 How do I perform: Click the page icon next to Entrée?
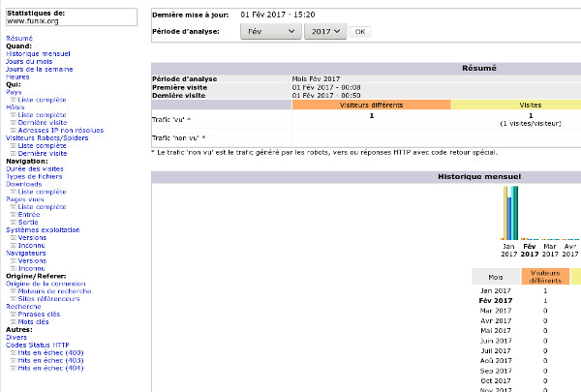14,214
